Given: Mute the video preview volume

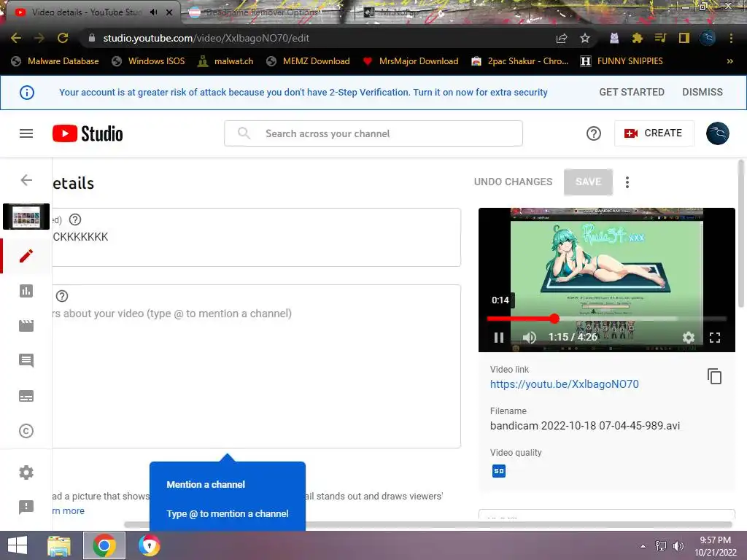Looking at the screenshot, I should point(529,338).
